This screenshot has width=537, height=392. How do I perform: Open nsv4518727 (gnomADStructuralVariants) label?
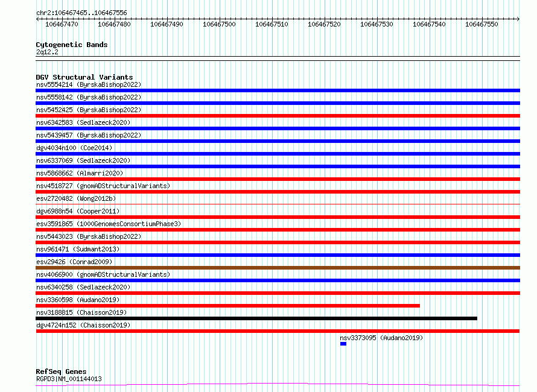coord(103,186)
